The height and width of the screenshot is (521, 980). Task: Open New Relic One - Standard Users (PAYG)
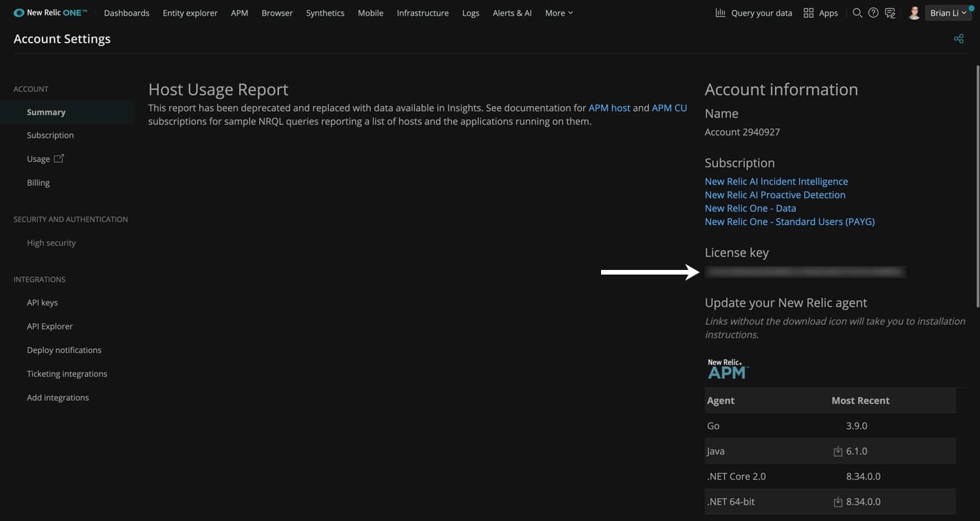pyautogui.click(x=789, y=222)
